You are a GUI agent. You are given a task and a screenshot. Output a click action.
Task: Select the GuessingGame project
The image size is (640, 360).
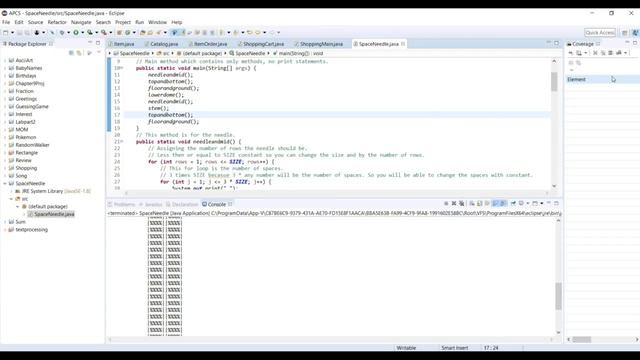(32, 107)
